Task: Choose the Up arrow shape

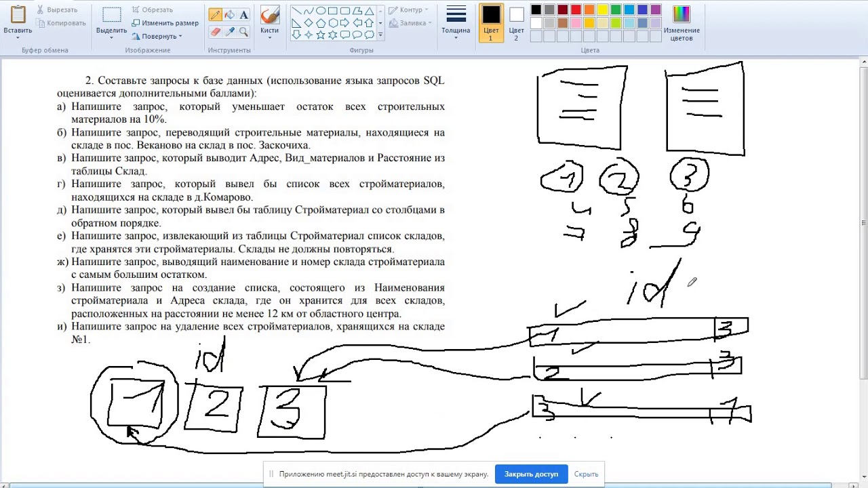Action: point(369,23)
